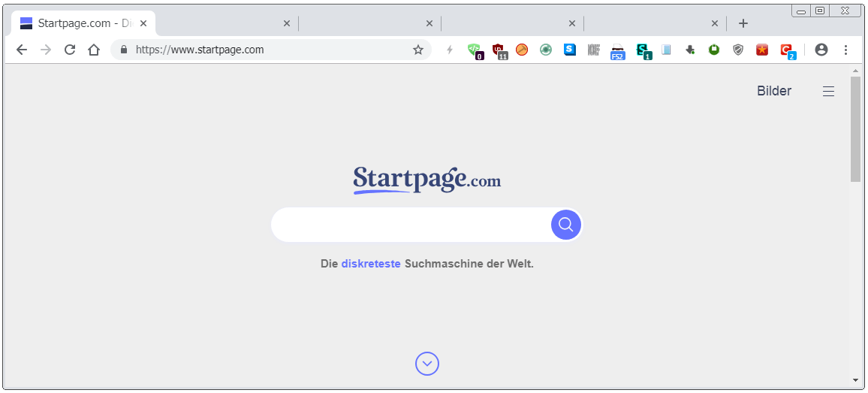Open the teal S extension showing 1
868x393 pixels.
[643, 50]
